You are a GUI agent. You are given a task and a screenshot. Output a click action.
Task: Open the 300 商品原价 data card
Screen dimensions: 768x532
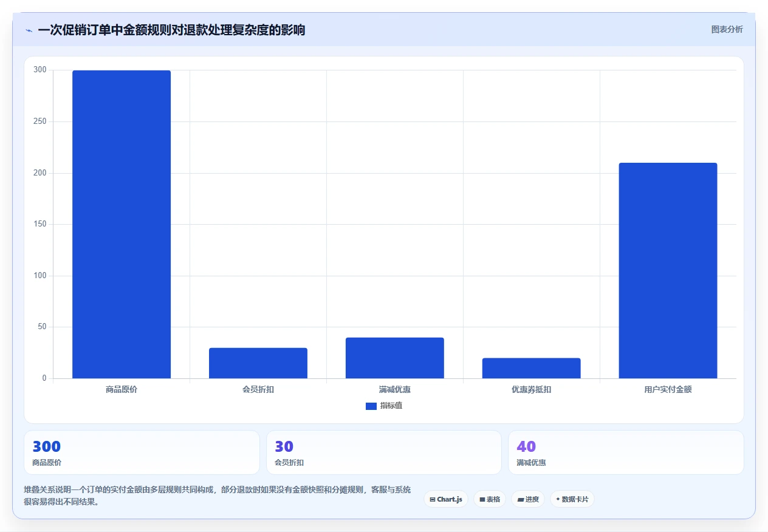[142, 452]
